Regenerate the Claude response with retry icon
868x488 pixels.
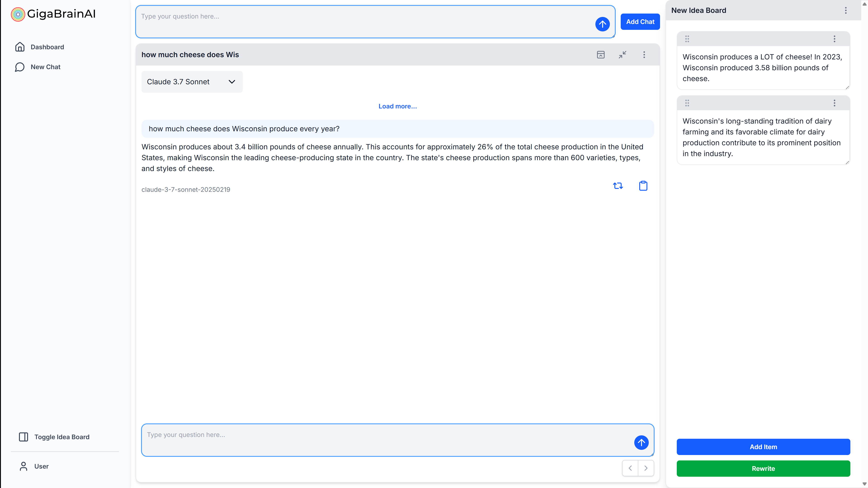coord(618,185)
